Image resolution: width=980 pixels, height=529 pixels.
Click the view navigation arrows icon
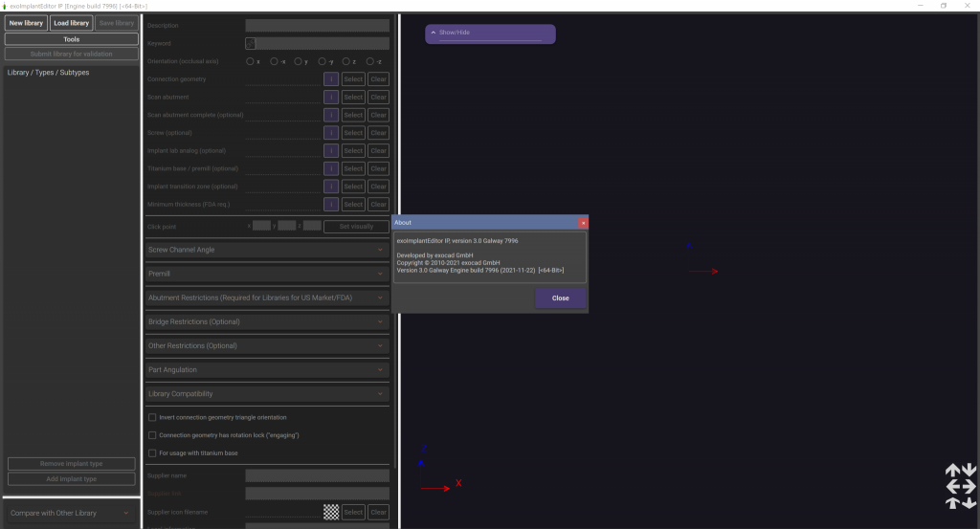[x=960, y=486]
